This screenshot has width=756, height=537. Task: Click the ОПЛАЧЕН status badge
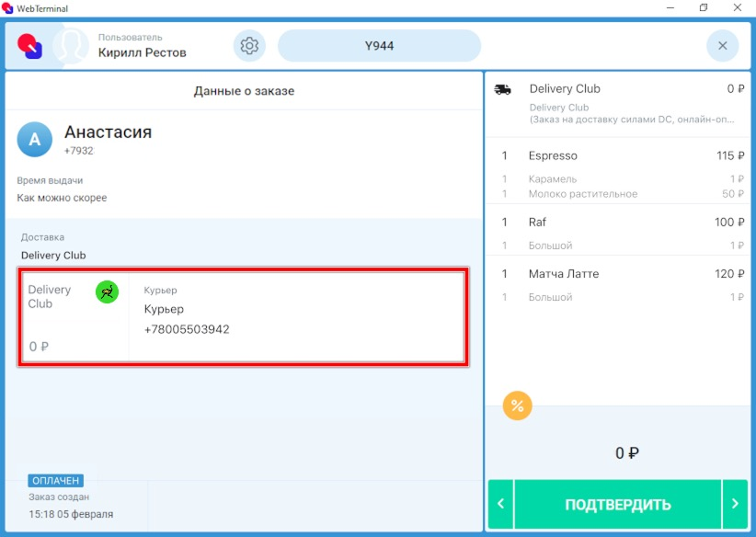pos(55,481)
